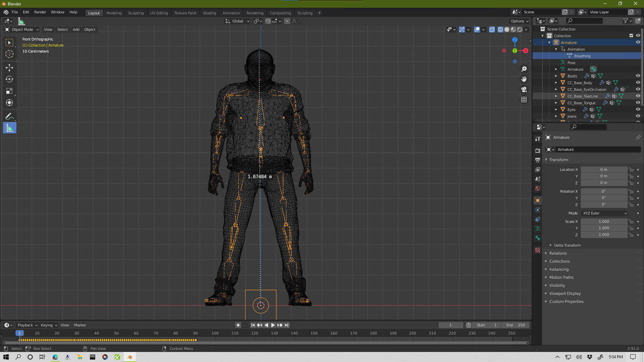Expand the Boots tree item
The image size is (644, 362).
[x=556, y=76]
